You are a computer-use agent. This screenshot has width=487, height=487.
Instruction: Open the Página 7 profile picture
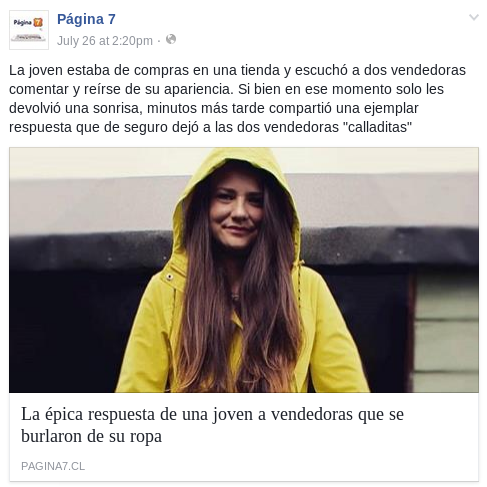tap(29, 30)
